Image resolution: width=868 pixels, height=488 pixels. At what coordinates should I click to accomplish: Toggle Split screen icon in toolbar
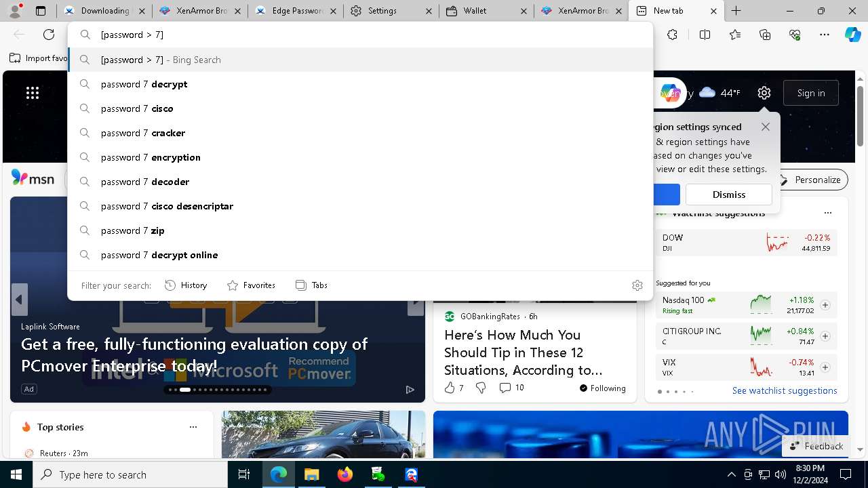[705, 35]
